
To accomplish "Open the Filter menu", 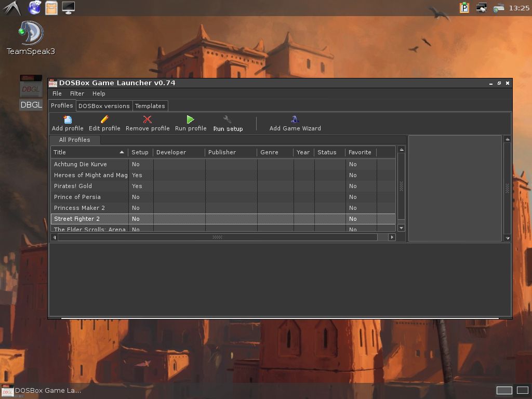I will coord(77,94).
